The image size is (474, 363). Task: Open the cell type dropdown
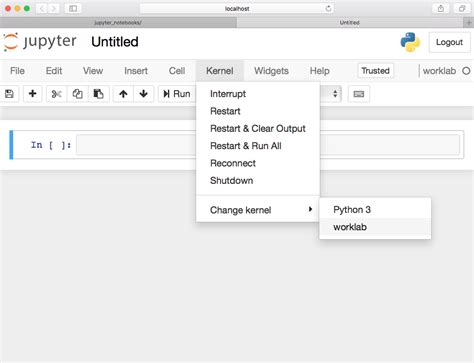pos(330,94)
